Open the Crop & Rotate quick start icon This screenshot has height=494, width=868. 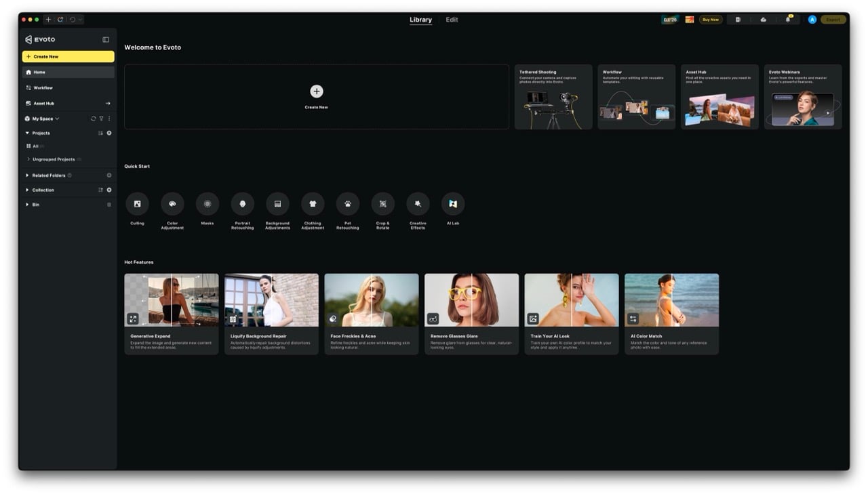click(383, 203)
